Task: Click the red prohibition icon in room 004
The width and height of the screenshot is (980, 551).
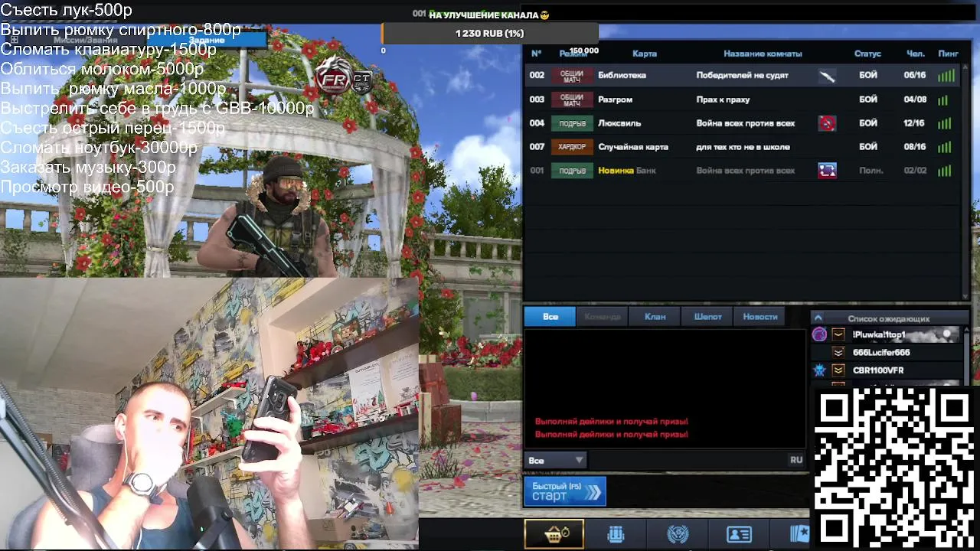Action: (827, 123)
